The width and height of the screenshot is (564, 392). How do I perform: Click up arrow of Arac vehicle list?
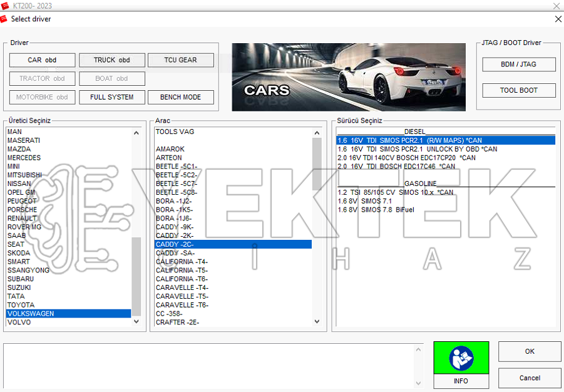(317, 133)
